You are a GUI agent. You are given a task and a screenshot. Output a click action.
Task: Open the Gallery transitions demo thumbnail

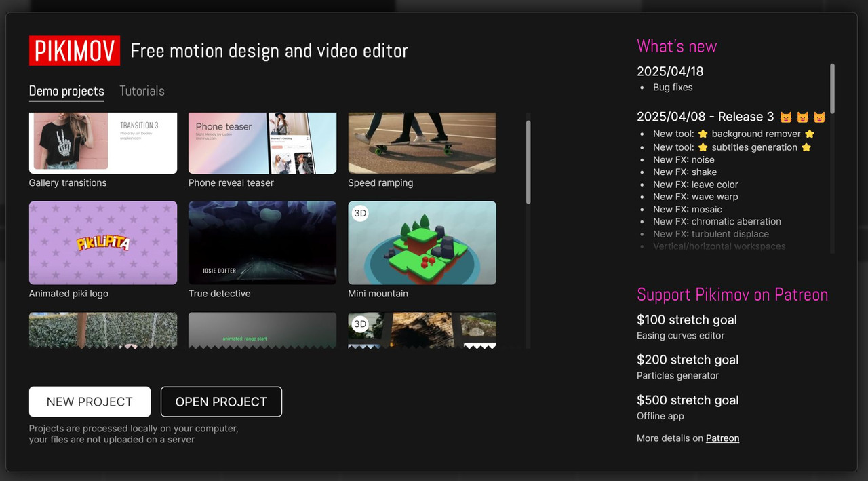(103, 143)
